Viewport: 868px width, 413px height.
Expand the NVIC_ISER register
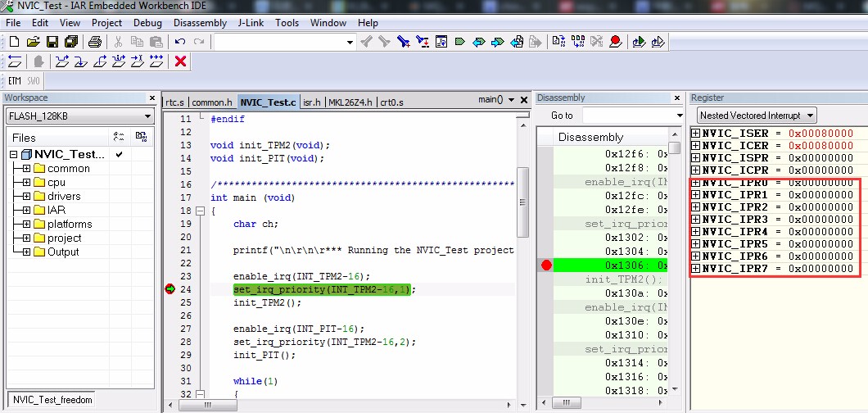pyautogui.click(x=696, y=134)
